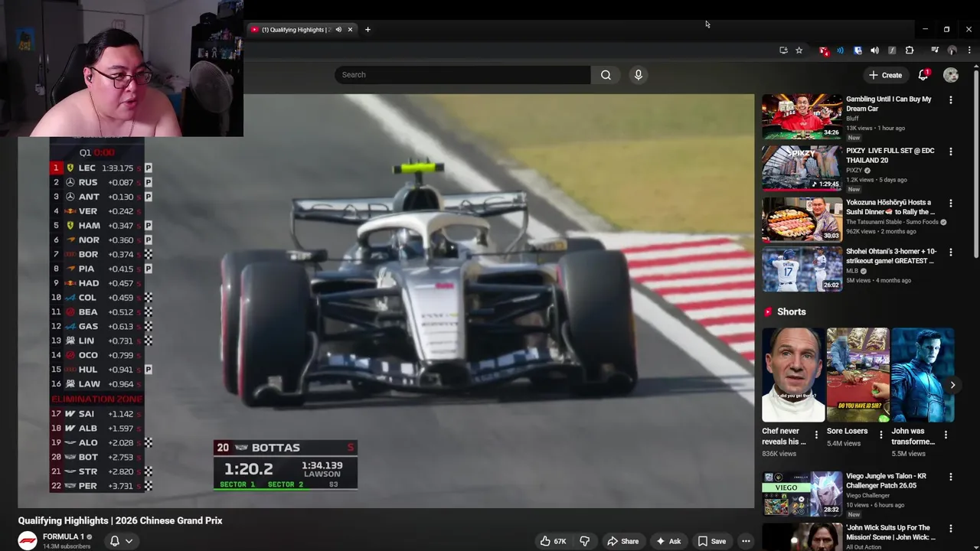Open the 'Chef never reveals' short thumbnail

coord(793,375)
